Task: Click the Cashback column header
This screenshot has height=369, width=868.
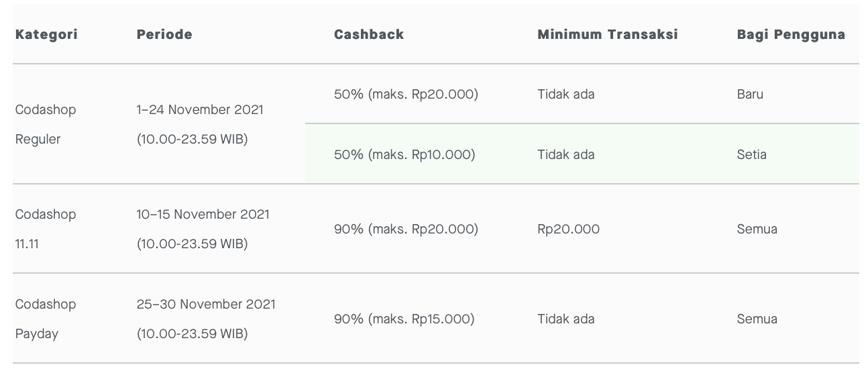Action: tap(369, 34)
